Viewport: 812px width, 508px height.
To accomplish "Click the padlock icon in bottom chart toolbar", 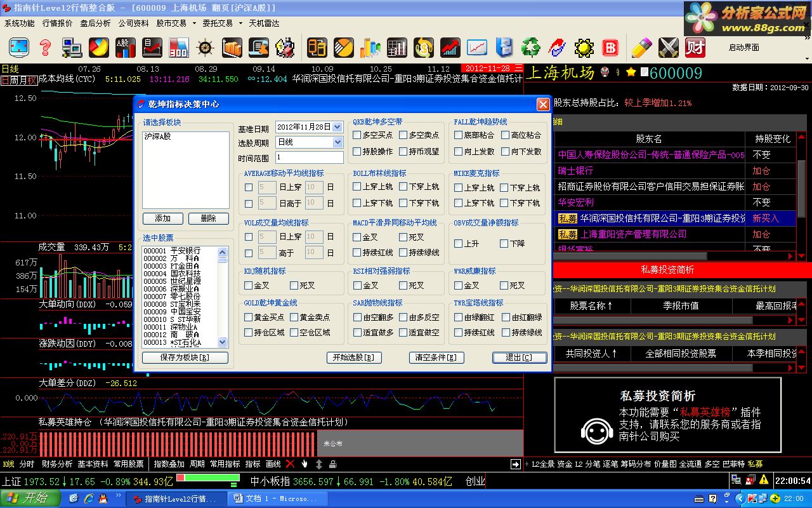I will tap(332, 464).
